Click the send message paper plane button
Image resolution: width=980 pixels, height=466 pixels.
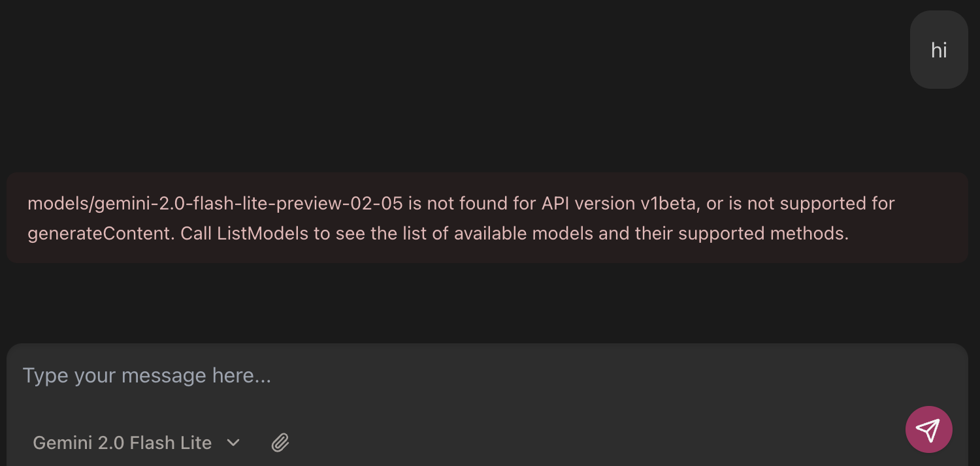tap(928, 429)
